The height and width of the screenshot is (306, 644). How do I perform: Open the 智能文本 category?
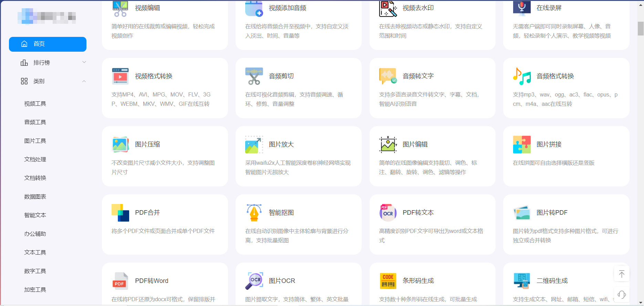pos(35,215)
